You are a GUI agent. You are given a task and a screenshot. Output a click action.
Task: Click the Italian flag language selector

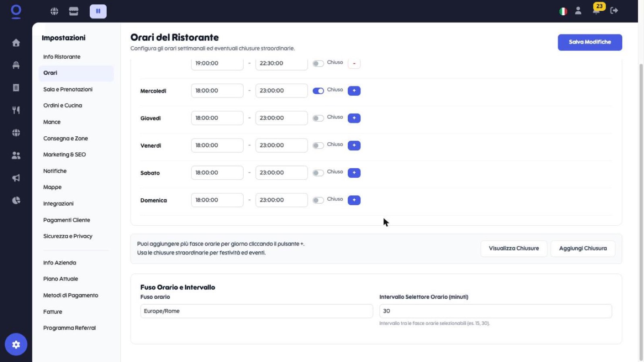(563, 11)
